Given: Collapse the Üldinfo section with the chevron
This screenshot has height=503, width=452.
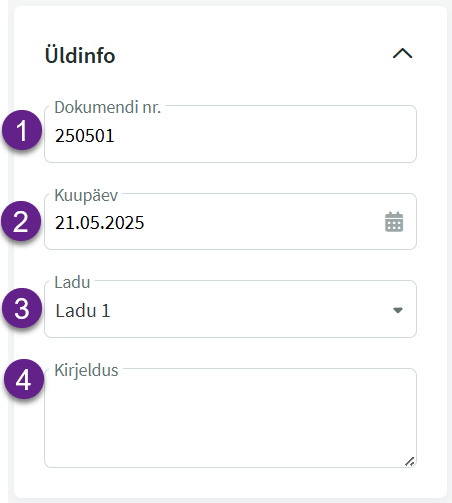Looking at the screenshot, I should tap(402, 54).
